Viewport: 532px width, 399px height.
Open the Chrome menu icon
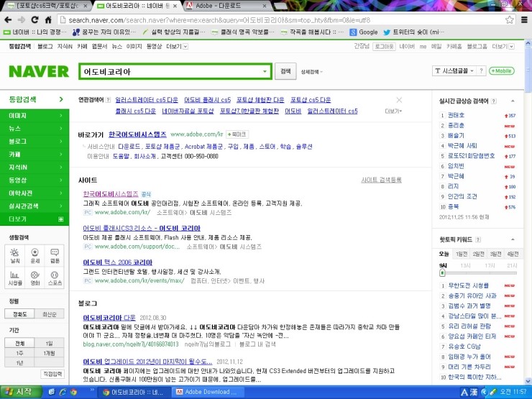pos(524,19)
